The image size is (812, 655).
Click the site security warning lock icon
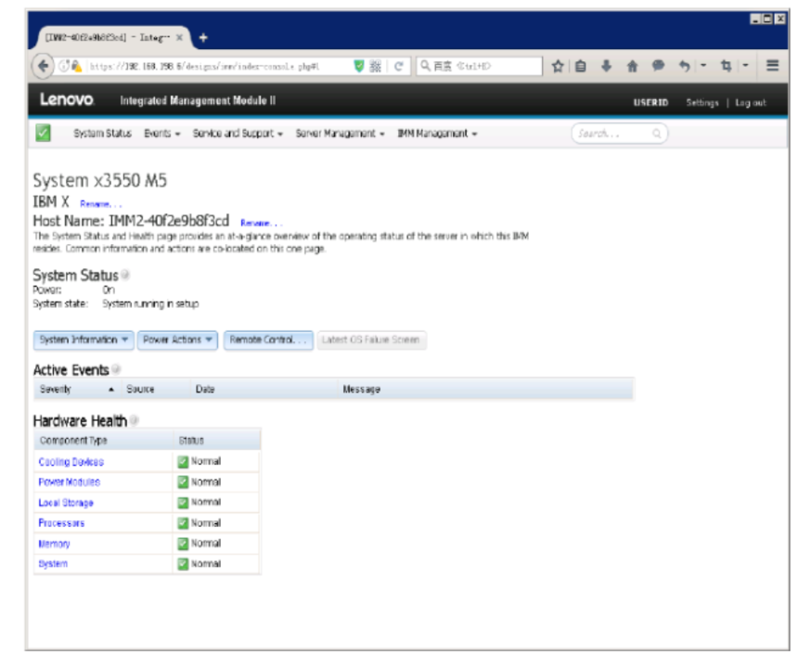(x=76, y=66)
